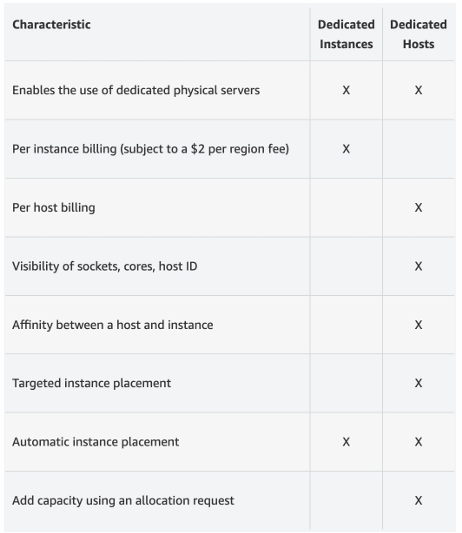Select 'Affinity between a host and instance' text
462x533 pixels.
coord(113,325)
